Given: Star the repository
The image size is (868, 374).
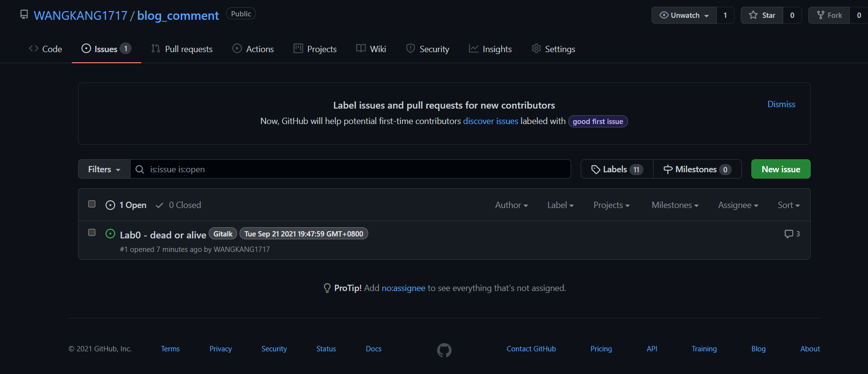Looking at the screenshot, I should click(x=762, y=15).
